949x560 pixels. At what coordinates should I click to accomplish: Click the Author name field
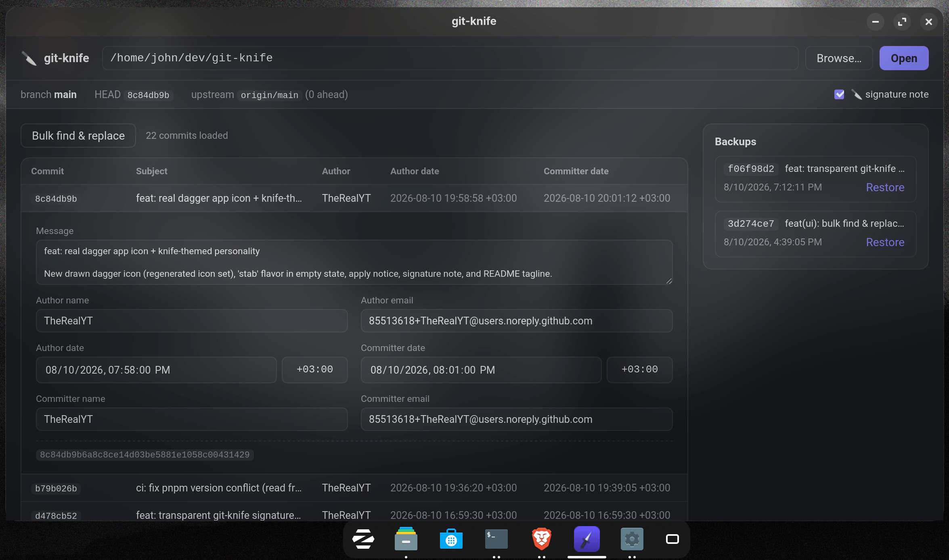click(192, 321)
